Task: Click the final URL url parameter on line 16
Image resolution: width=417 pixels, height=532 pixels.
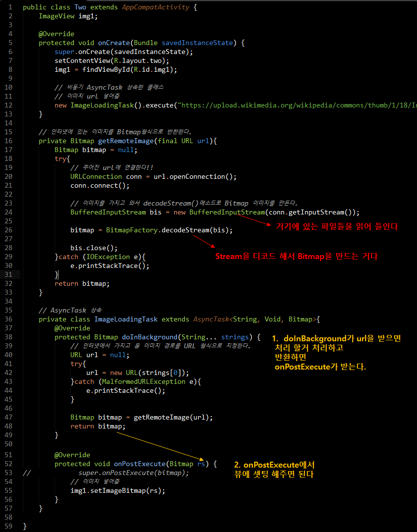Action: [x=183, y=141]
